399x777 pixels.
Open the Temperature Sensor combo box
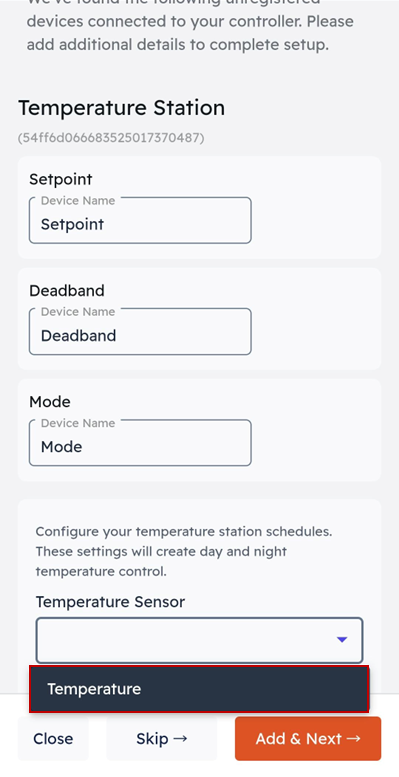(x=199, y=640)
